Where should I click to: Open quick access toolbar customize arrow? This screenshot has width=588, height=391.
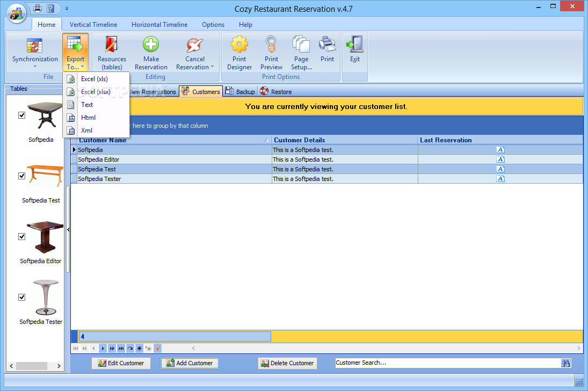[x=67, y=8]
